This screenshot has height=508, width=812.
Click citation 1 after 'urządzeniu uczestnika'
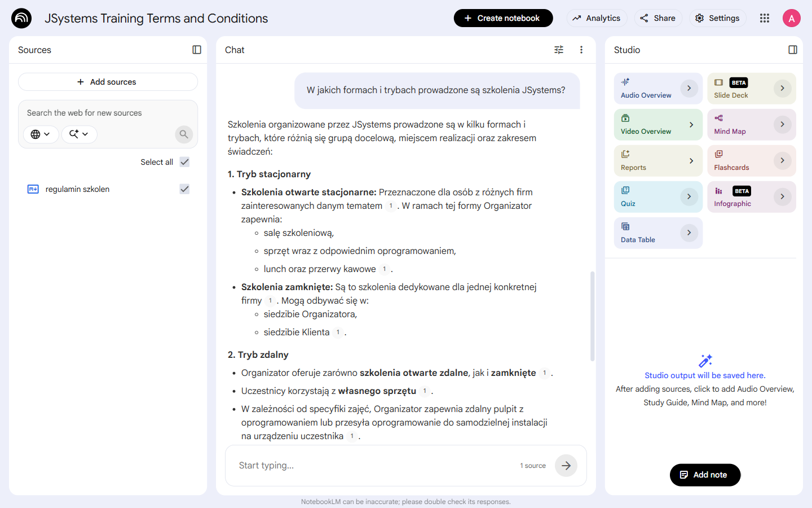pyautogui.click(x=352, y=436)
